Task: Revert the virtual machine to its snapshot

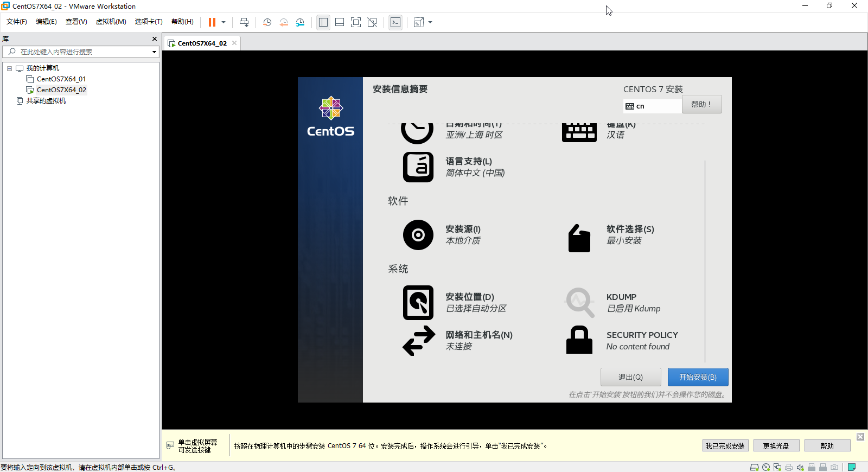Action: [284, 22]
